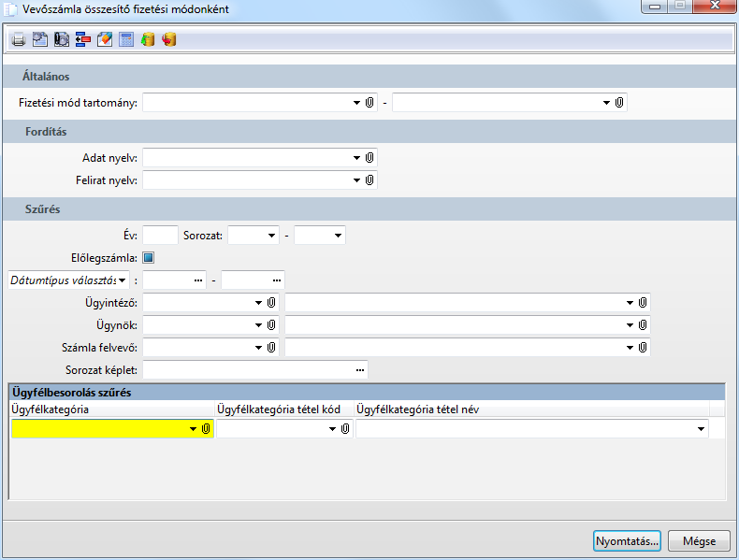Screen dimensions: 739x560
Task: Expand the Számla felvevő code dropdown
Action: click(258, 348)
